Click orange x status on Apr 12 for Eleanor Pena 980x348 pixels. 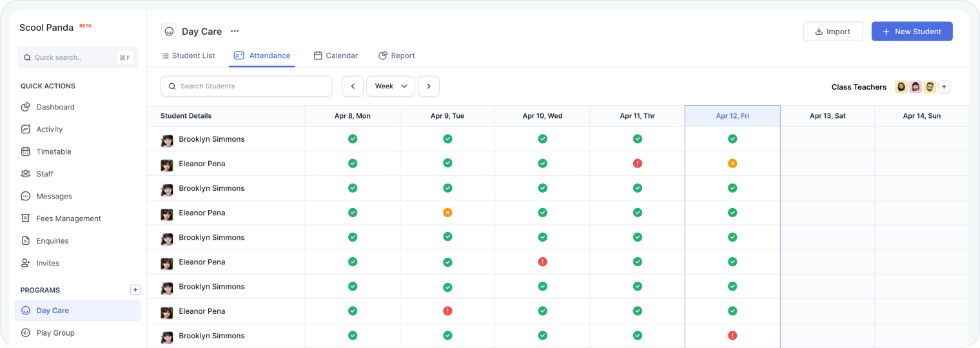[732, 164]
